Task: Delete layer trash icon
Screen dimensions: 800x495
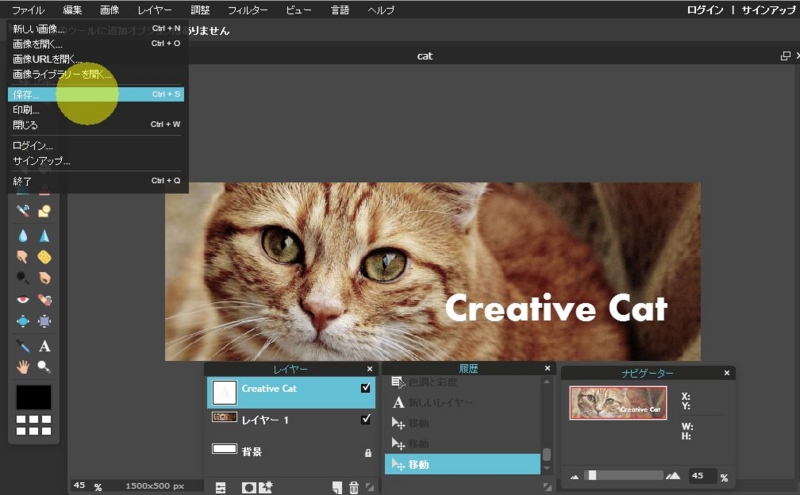Action: pyautogui.click(x=354, y=488)
